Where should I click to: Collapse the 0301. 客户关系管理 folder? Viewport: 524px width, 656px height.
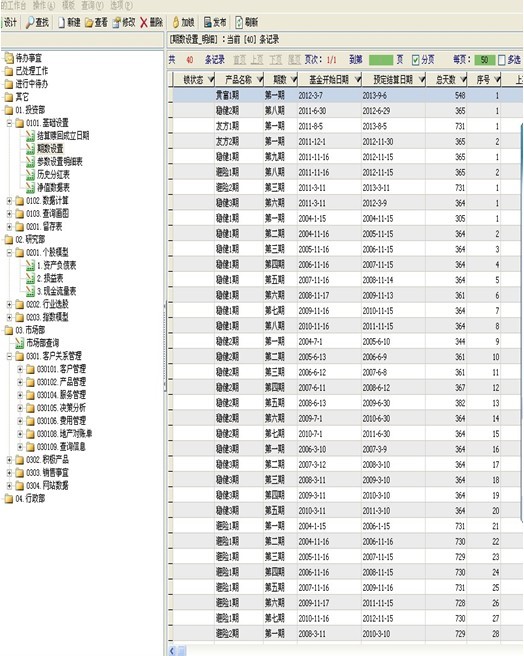tap(9, 356)
